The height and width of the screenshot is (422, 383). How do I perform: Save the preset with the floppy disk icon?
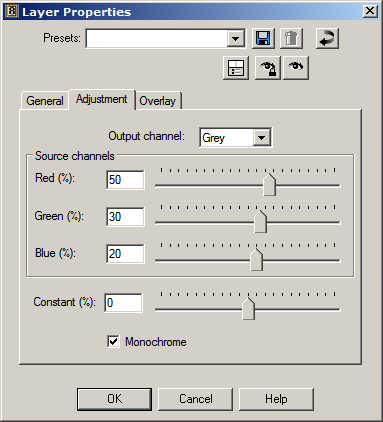(263, 38)
